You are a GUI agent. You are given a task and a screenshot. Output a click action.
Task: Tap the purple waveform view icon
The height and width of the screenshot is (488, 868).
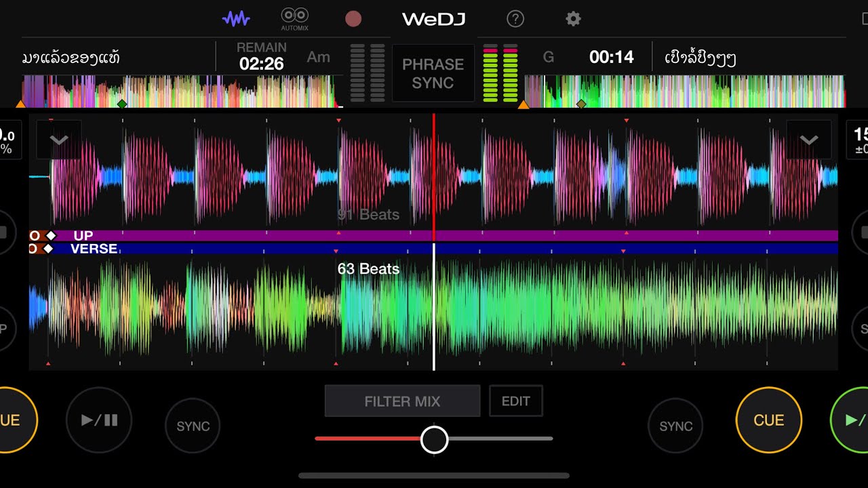pyautogui.click(x=236, y=18)
